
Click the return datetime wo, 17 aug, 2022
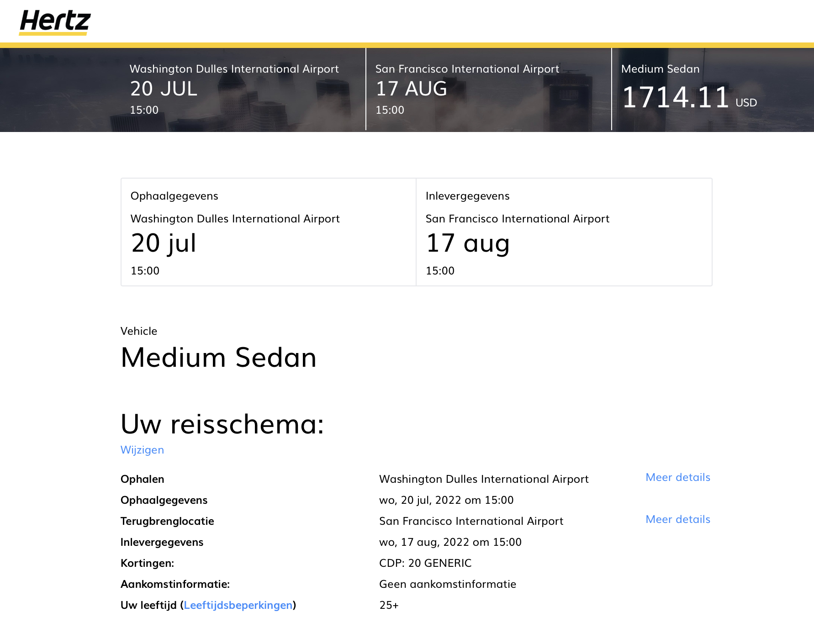point(450,542)
